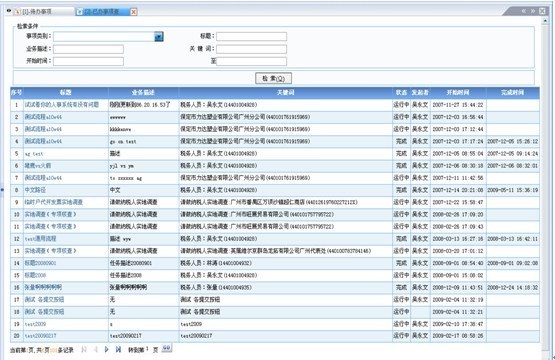Go to first page in pagination bar

point(84,349)
